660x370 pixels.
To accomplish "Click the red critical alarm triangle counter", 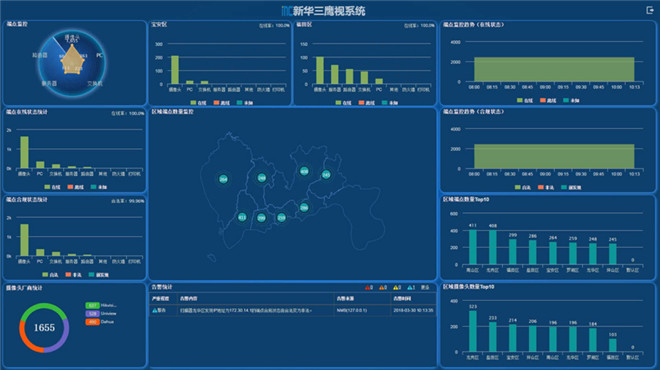I will (369, 287).
